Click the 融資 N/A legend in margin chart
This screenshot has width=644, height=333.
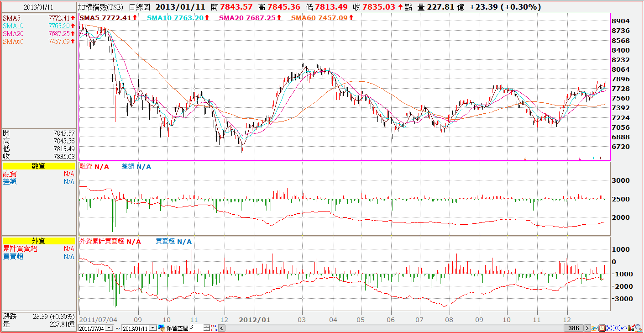(x=94, y=167)
